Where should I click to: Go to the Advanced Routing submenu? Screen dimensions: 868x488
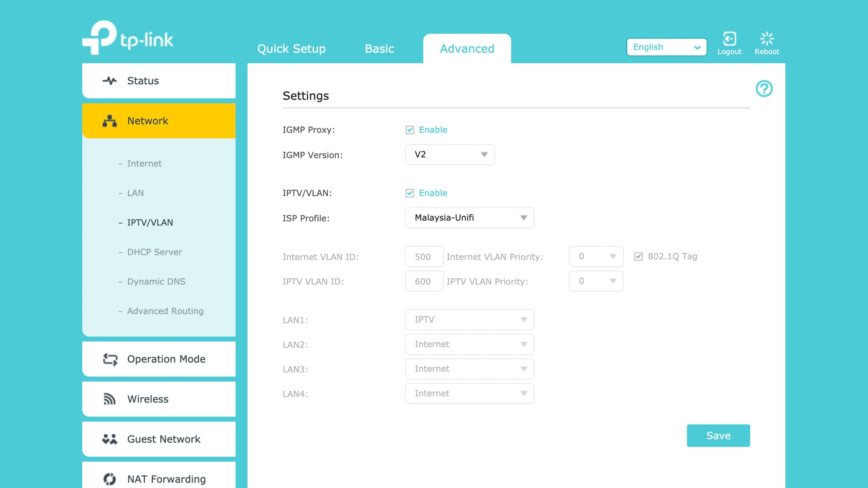point(165,311)
